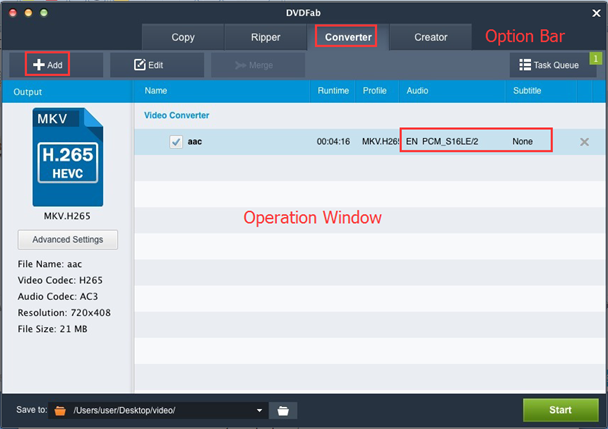608x429 pixels.
Task: Click the MKV.H265 profile cell
Action: tap(380, 142)
